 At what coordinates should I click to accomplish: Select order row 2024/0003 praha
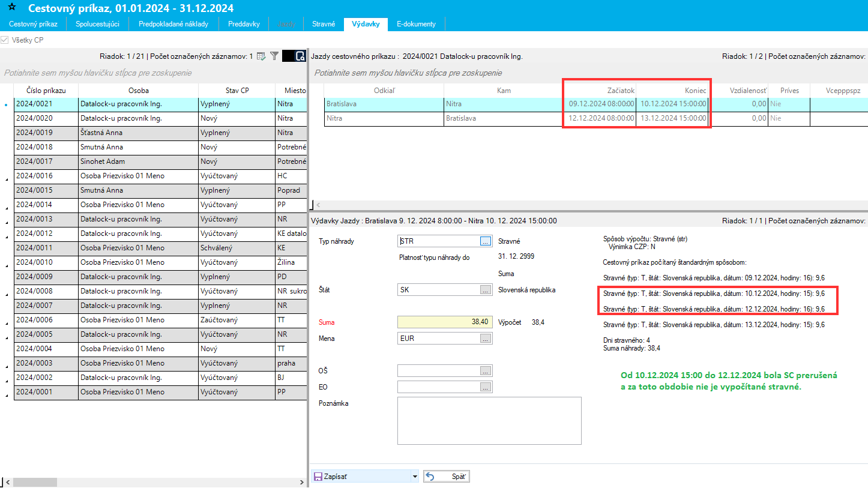coord(160,363)
